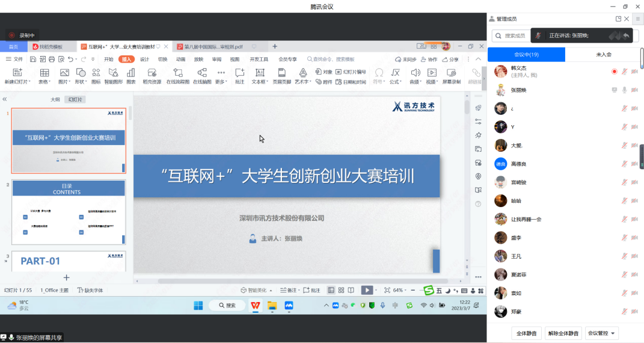Toggle microphone mute for 高德良
644x343 pixels.
(625, 164)
